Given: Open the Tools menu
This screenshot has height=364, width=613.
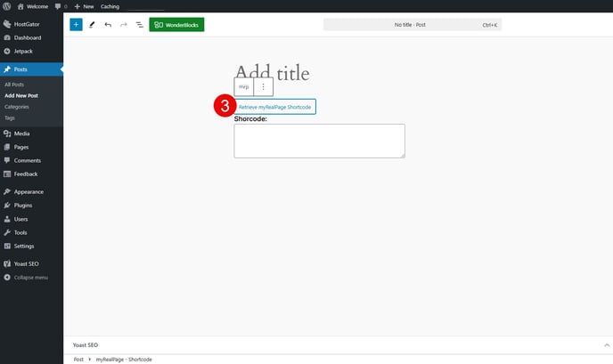Looking at the screenshot, I should 31,233.
